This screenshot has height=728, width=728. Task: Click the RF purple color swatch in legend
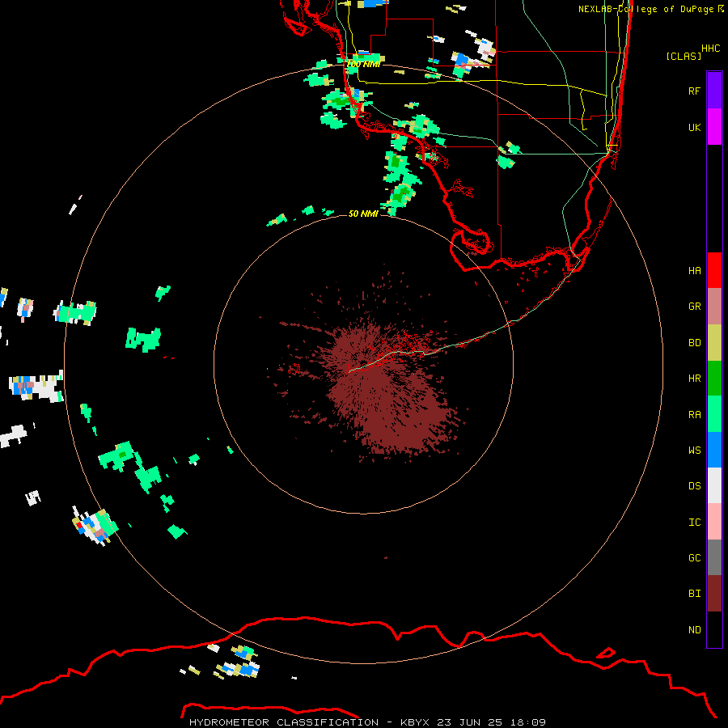pyautogui.click(x=714, y=91)
